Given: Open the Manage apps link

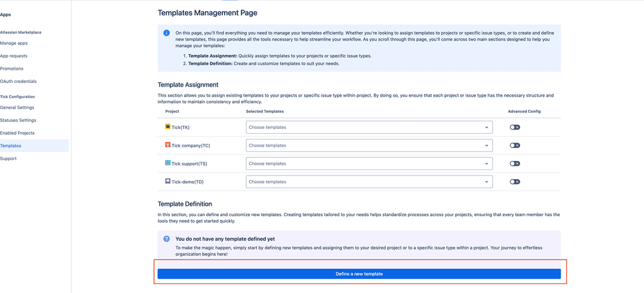Looking at the screenshot, I should pos(14,43).
